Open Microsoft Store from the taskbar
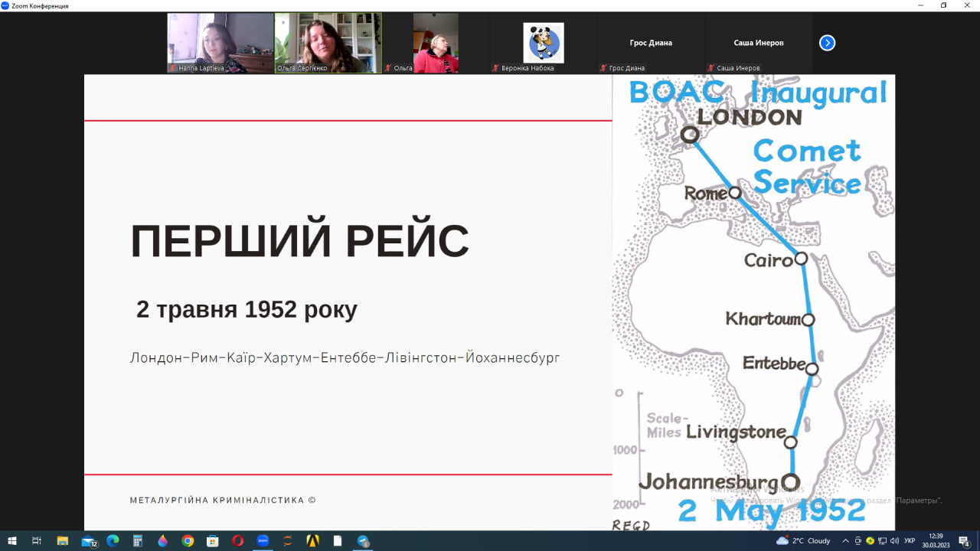Screen dimensions: 980x551 click(213, 541)
